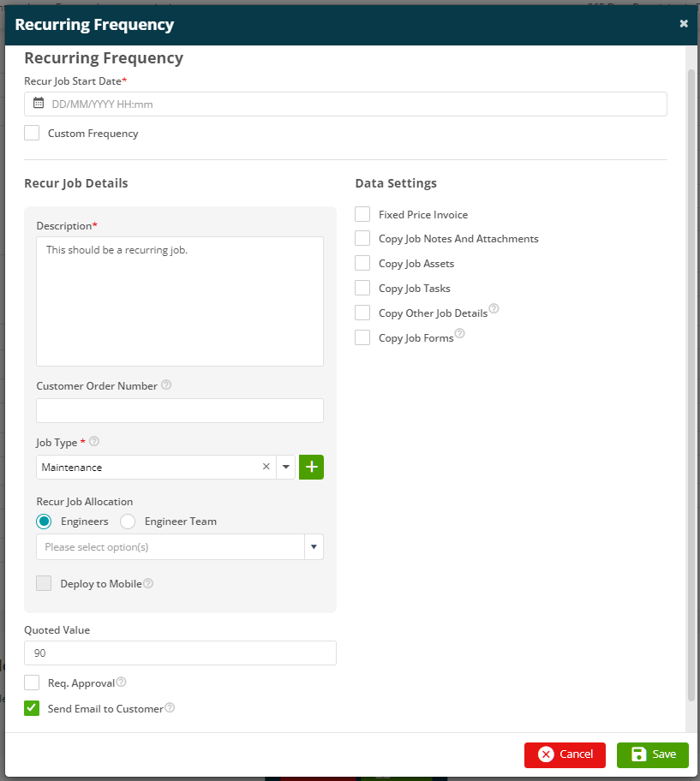This screenshot has height=781, width=700.
Task: Click the calendar icon in start date field
Action: click(39, 103)
